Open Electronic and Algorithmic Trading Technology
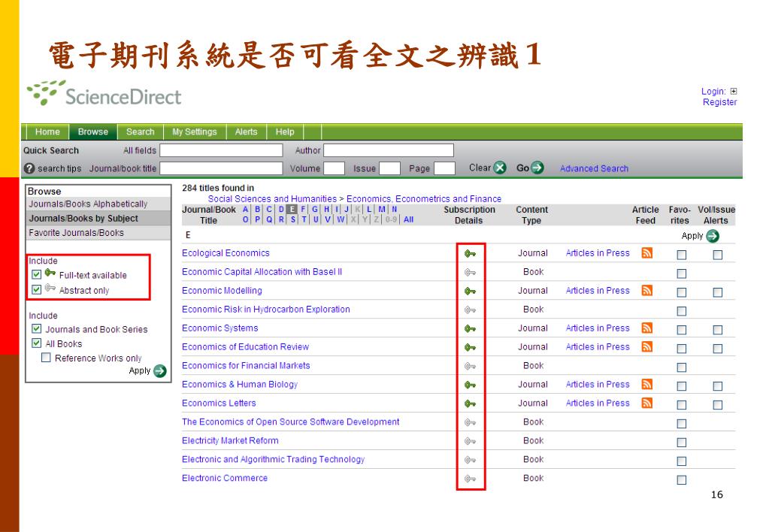 point(273,459)
